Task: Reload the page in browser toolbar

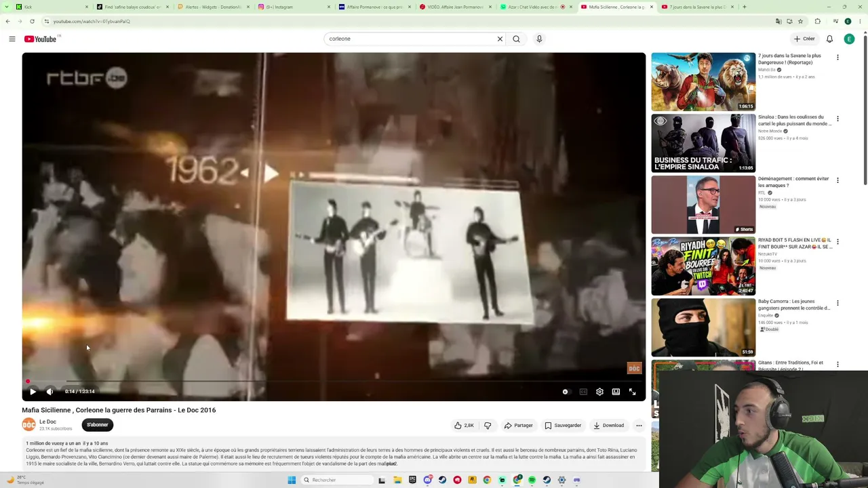Action: [32, 21]
